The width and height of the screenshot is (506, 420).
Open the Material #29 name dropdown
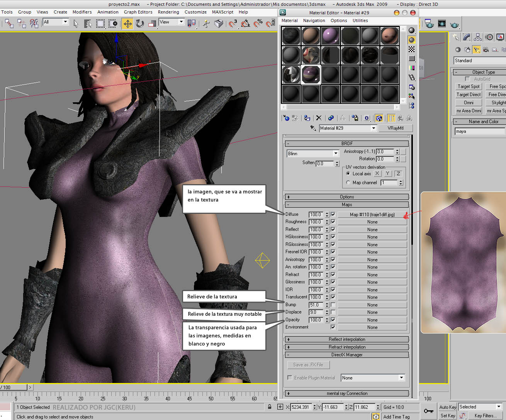click(x=374, y=128)
